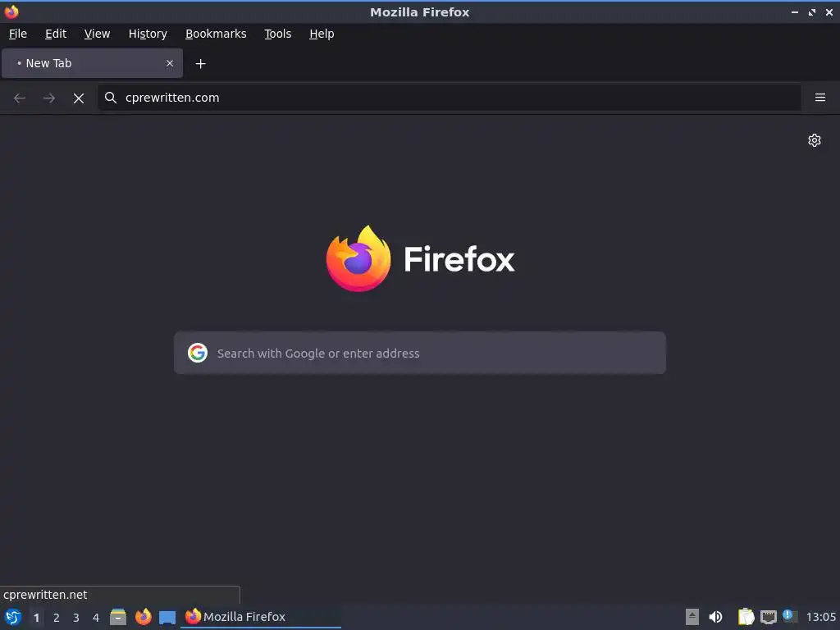The height and width of the screenshot is (630, 840).
Task: Maximize the Firefox window
Action: (x=812, y=11)
